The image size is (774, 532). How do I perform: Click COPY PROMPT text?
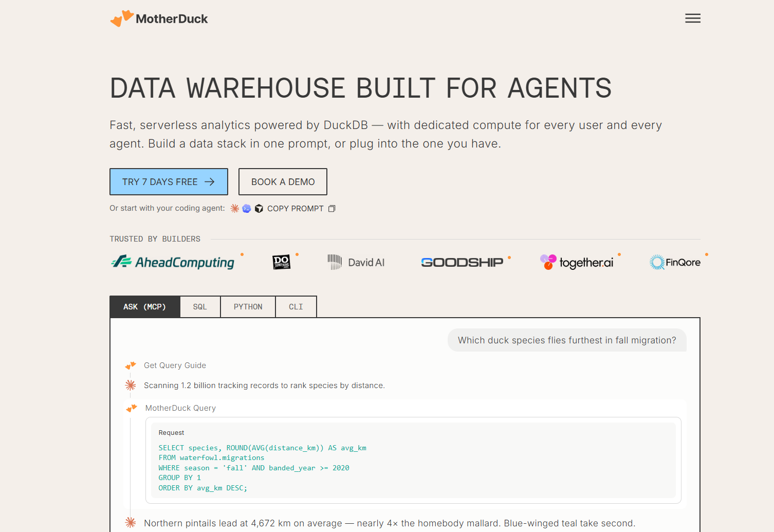(x=296, y=209)
